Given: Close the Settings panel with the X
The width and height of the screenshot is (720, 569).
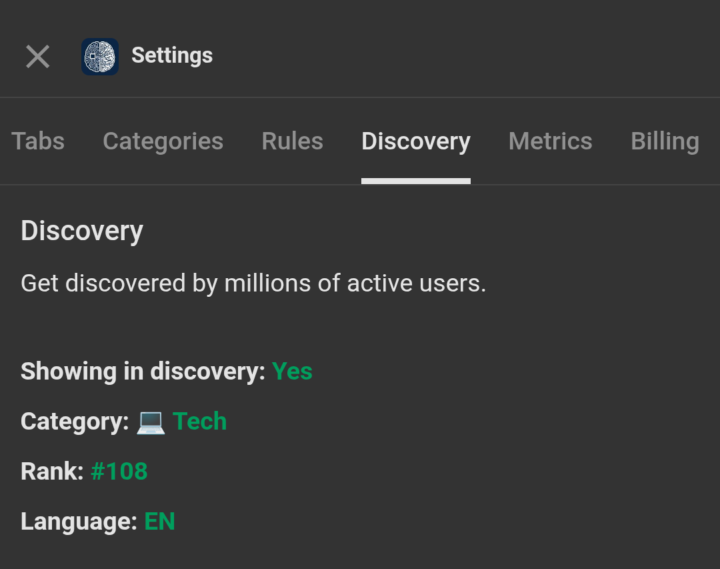Looking at the screenshot, I should coord(38,56).
